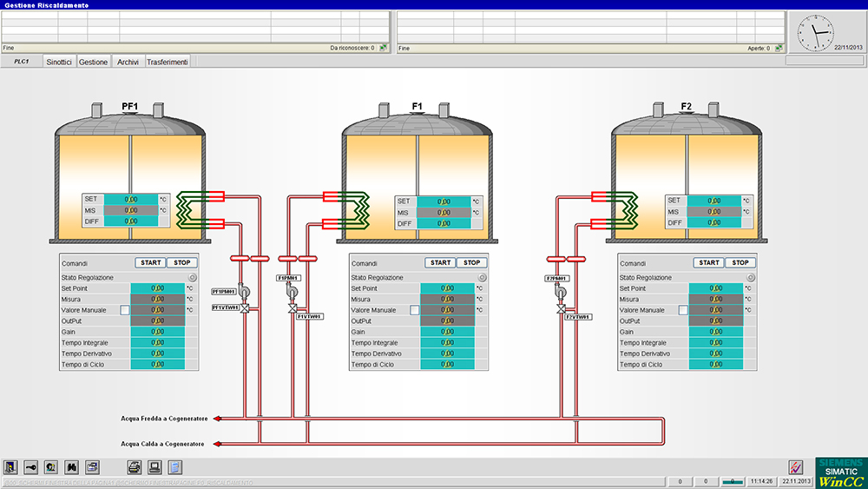Click PF1 Tempo Integrale value field

158,343
